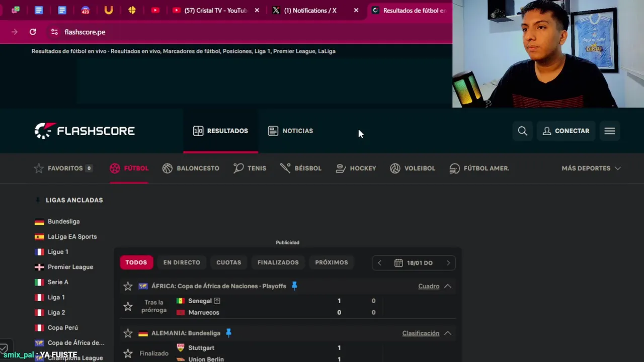This screenshot has width=644, height=362.
Task: Toggle favorite star for Stuttgart vs Union Berlin
Action: 128,353
